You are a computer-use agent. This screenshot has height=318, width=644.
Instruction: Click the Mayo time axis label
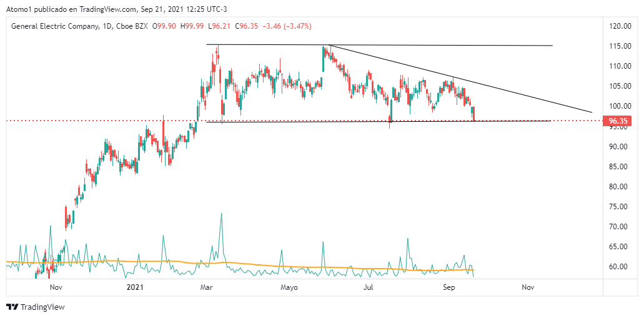pos(289,289)
